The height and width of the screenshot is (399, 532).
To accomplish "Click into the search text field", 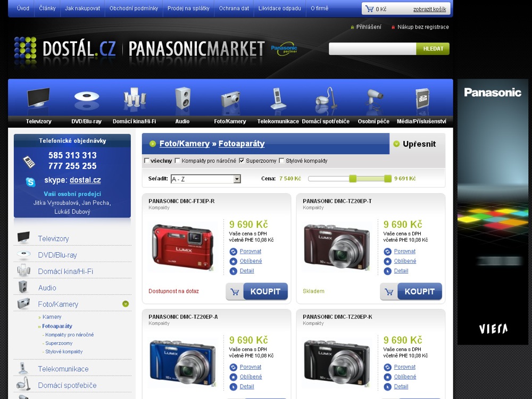I will [x=372, y=49].
